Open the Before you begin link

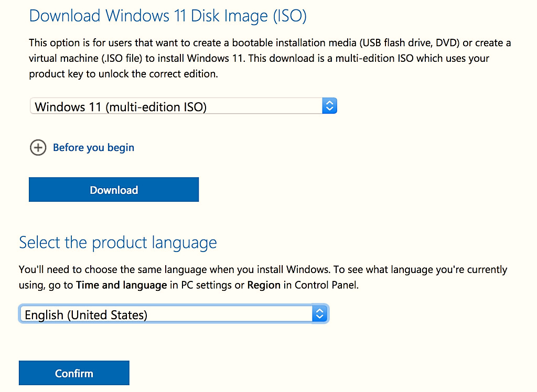pyautogui.click(x=93, y=148)
